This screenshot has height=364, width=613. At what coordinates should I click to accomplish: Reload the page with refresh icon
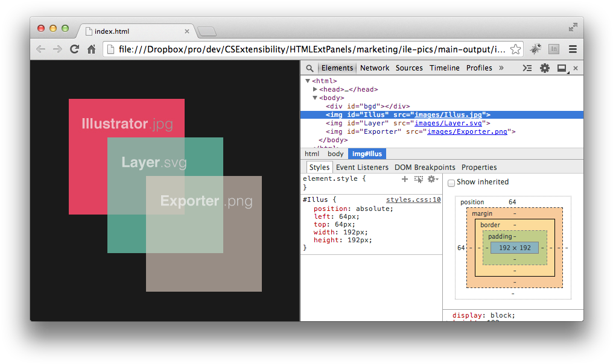tap(74, 49)
